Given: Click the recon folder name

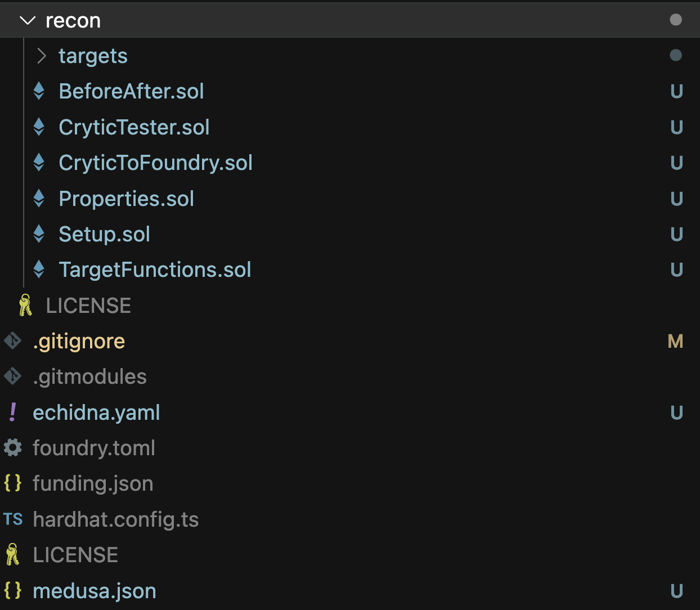Looking at the screenshot, I should [73, 21].
